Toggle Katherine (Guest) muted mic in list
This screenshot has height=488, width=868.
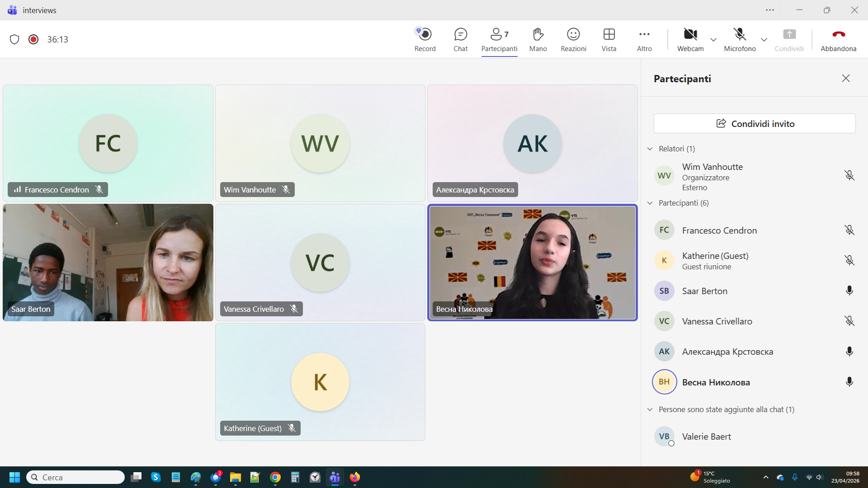click(x=849, y=260)
